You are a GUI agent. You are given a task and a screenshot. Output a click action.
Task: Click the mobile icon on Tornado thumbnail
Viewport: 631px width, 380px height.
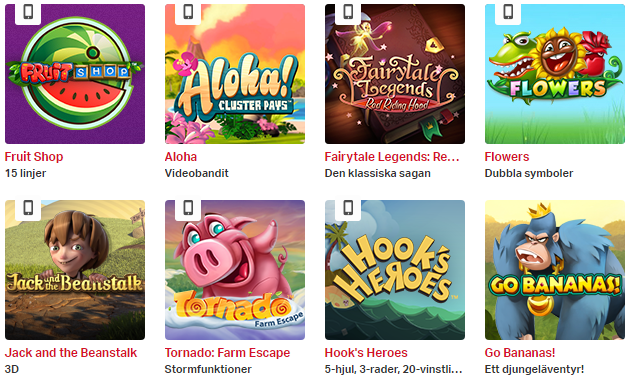[x=188, y=208]
